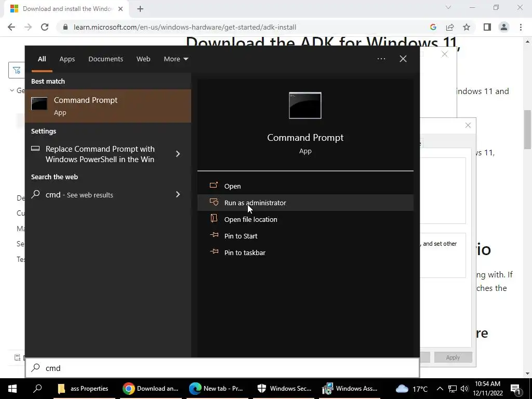Screen dimensions: 532x399
Task: Click Open in Command Prompt actions
Action: click(x=305, y=186)
